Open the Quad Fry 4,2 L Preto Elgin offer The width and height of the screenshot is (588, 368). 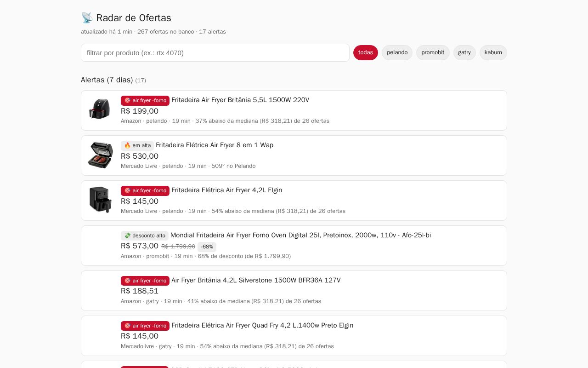coord(262,325)
